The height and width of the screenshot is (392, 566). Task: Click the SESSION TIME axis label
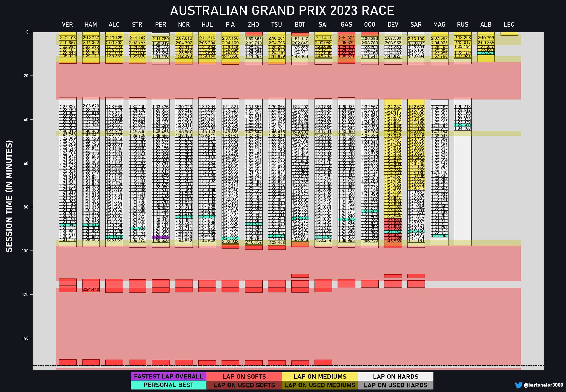tap(9, 196)
